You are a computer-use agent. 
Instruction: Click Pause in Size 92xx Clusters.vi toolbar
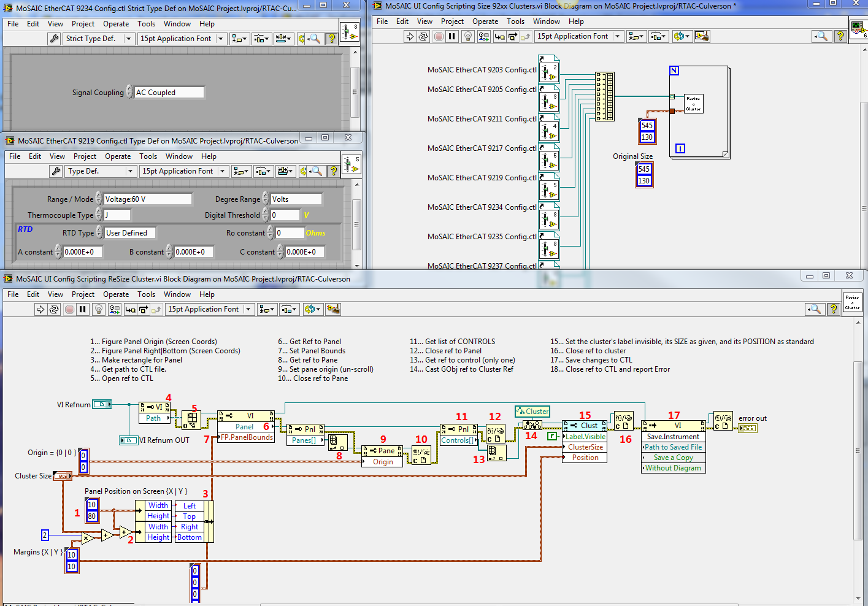[x=452, y=36]
